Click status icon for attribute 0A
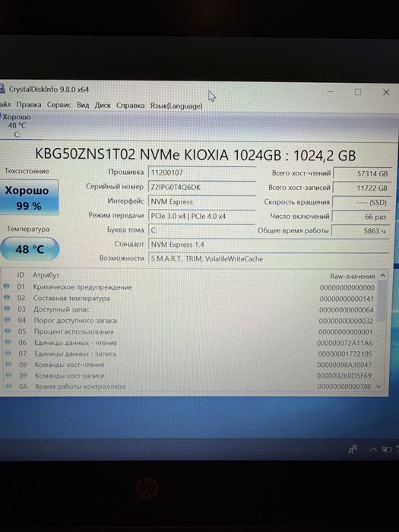This screenshot has height=532, width=399. click(x=9, y=386)
